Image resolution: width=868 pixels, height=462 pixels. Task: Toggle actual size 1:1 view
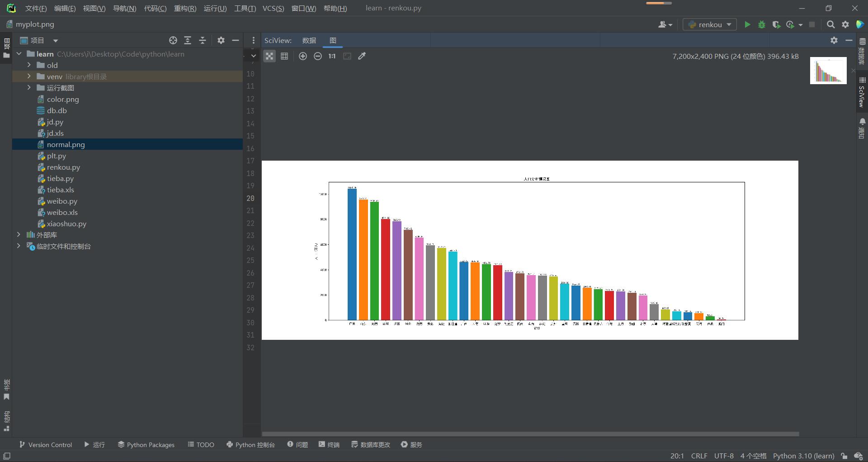tap(332, 56)
